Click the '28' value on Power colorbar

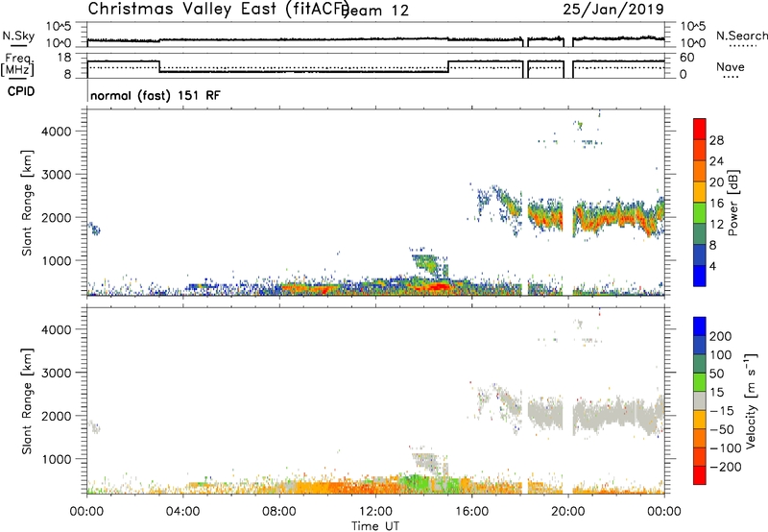[716, 140]
